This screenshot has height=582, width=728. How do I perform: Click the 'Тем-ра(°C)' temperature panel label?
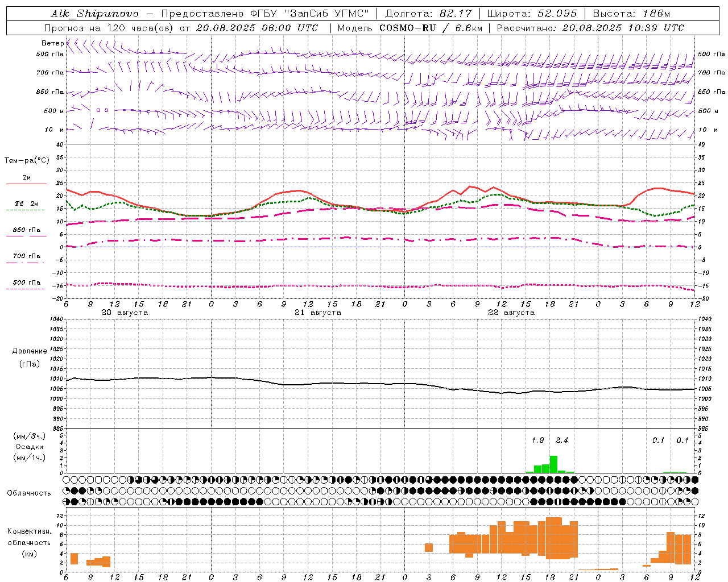(27, 161)
